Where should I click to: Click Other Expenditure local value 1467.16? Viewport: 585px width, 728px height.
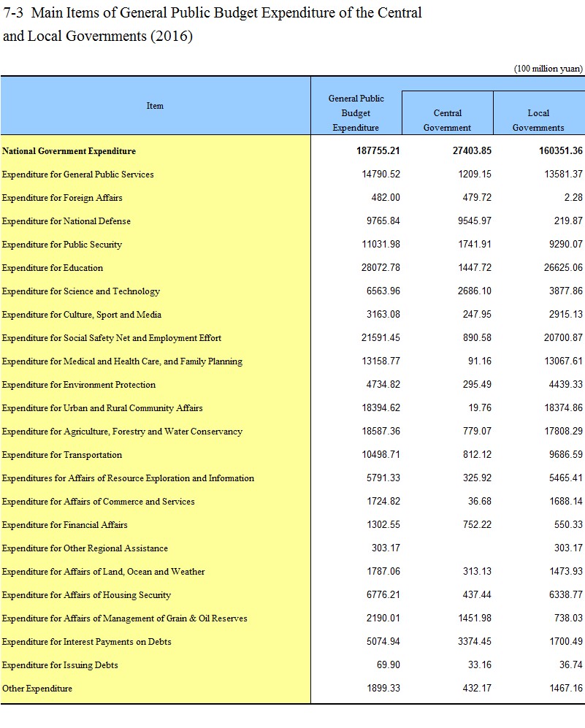pyautogui.click(x=565, y=688)
